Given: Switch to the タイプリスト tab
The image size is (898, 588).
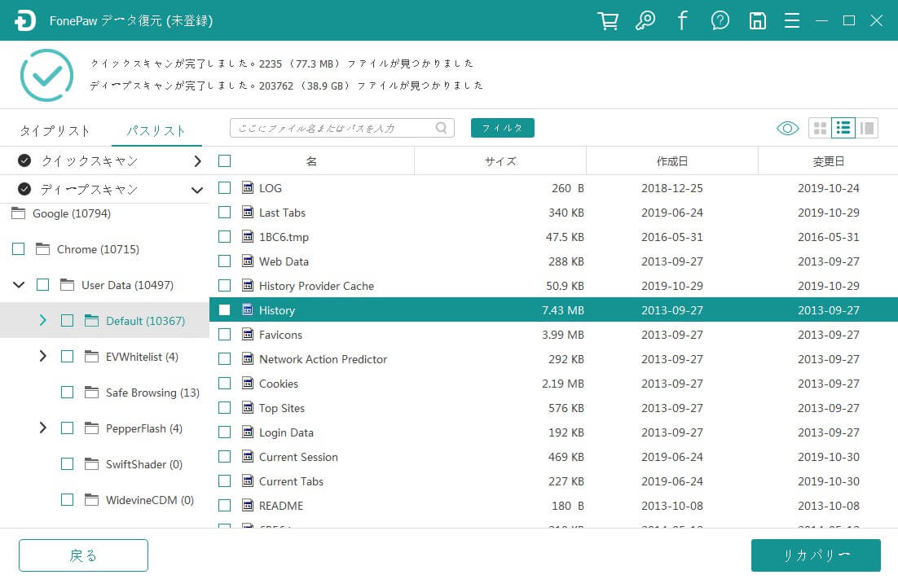Looking at the screenshot, I should point(55,130).
